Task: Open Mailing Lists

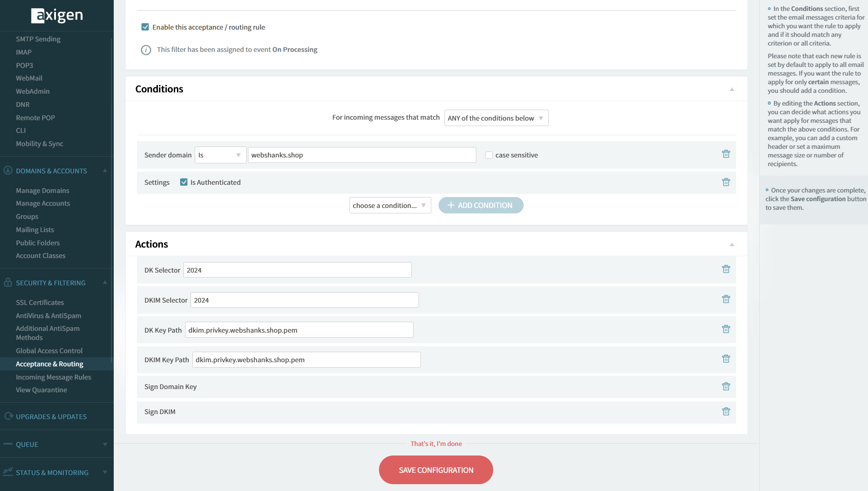Action: point(35,230)
